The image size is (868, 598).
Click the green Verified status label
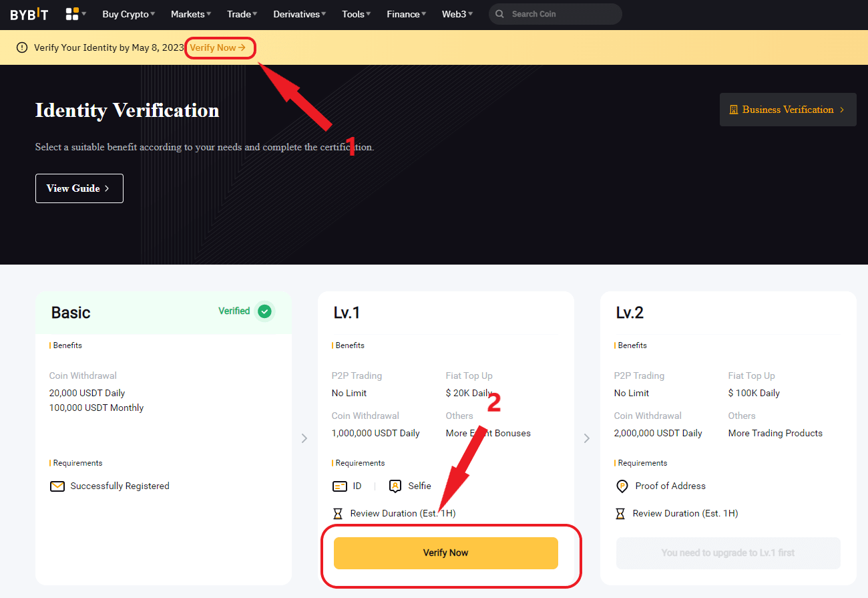tap(234, 311)
